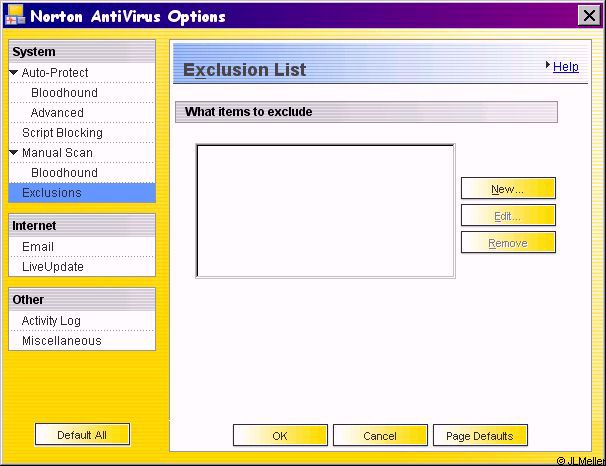The width and height of the screenshot is (606, 466).
Task: Select the Advanced settings page
Action: coord(57,113)
